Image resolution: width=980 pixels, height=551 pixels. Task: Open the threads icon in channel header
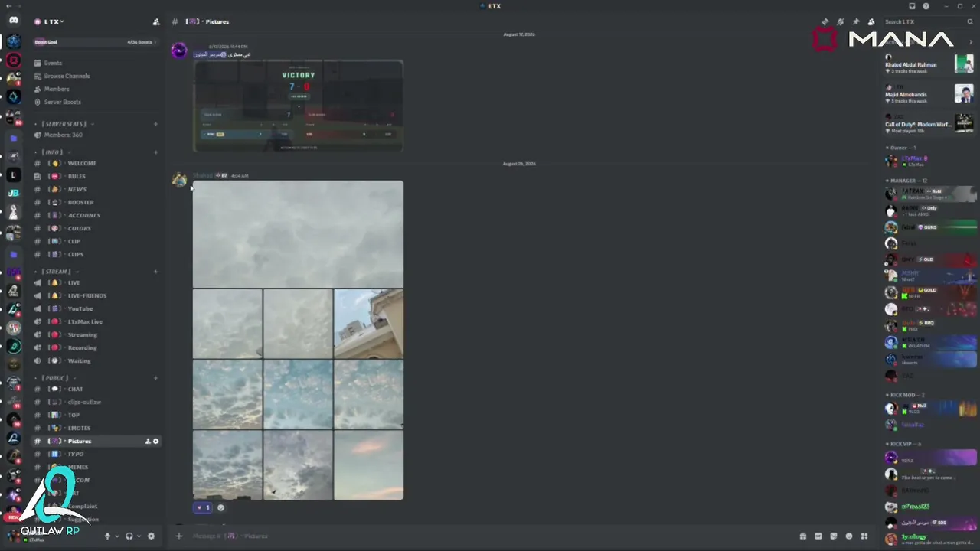(x=825, y=21)
